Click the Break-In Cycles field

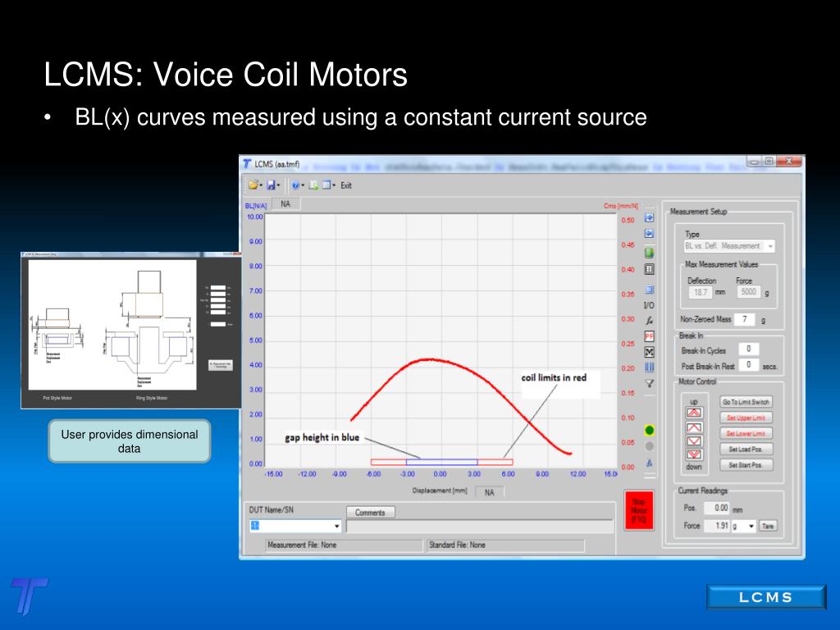748,349
